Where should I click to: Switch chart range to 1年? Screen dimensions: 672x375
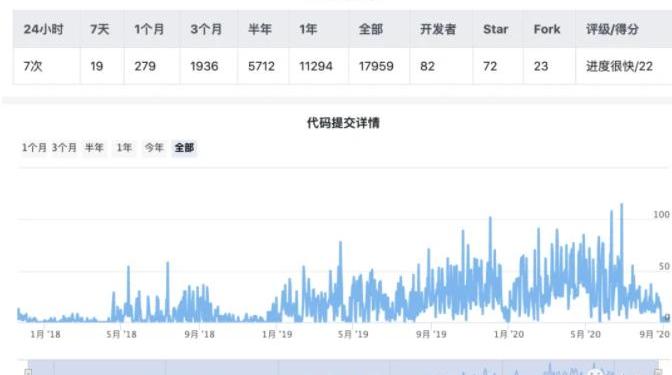[x=124, y=148]
